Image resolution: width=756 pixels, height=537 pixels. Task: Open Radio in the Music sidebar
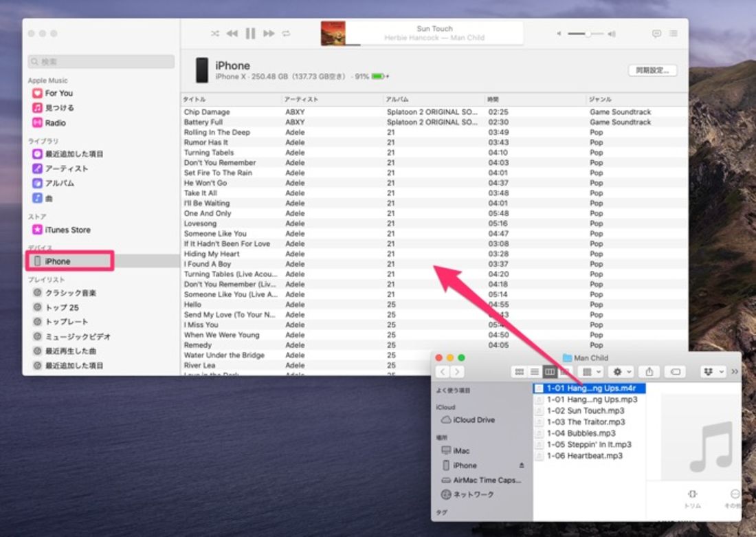[x=49, y=122]
